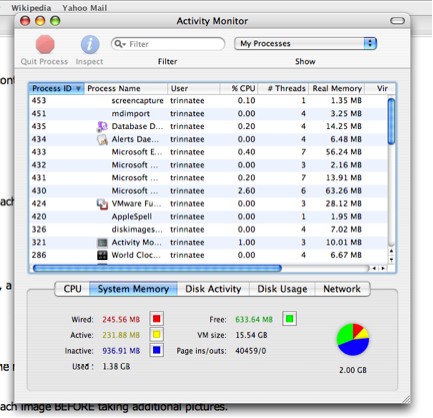
Task: Click the Page ins/outs 40459/0 value
Action: [x=251, y=351]
